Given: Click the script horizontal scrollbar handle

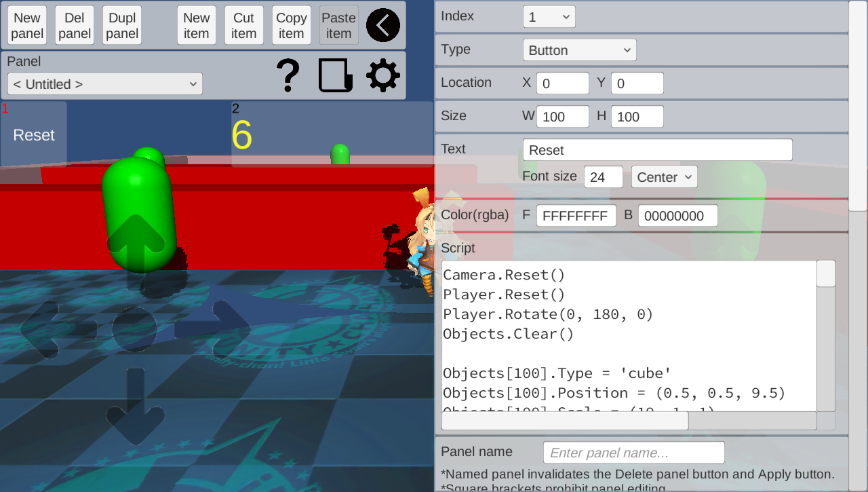Looking at the screenshot, I should coord(565,421).
